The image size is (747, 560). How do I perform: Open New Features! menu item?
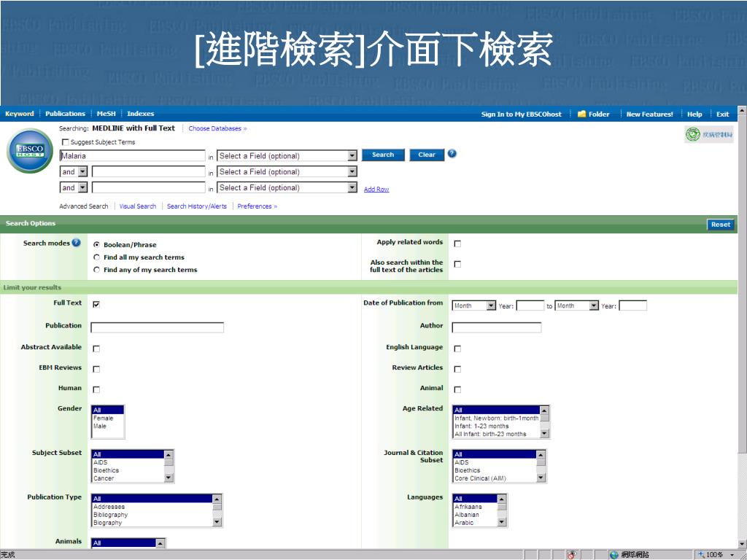tap(650, 114)
